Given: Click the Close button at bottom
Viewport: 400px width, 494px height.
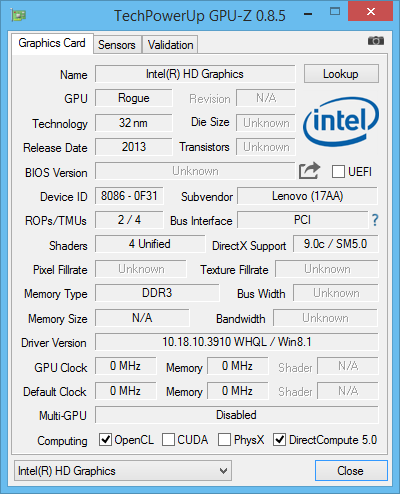Looking at the screenshot, I should [351, 471].
